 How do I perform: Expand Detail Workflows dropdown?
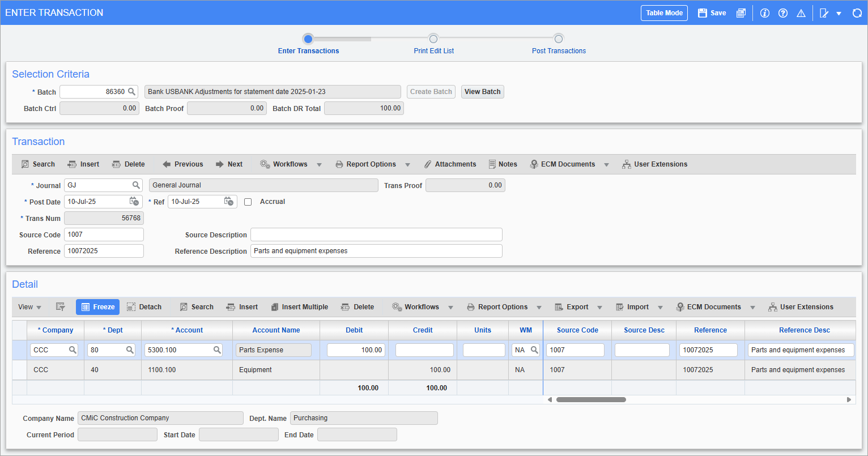(450, 308)
